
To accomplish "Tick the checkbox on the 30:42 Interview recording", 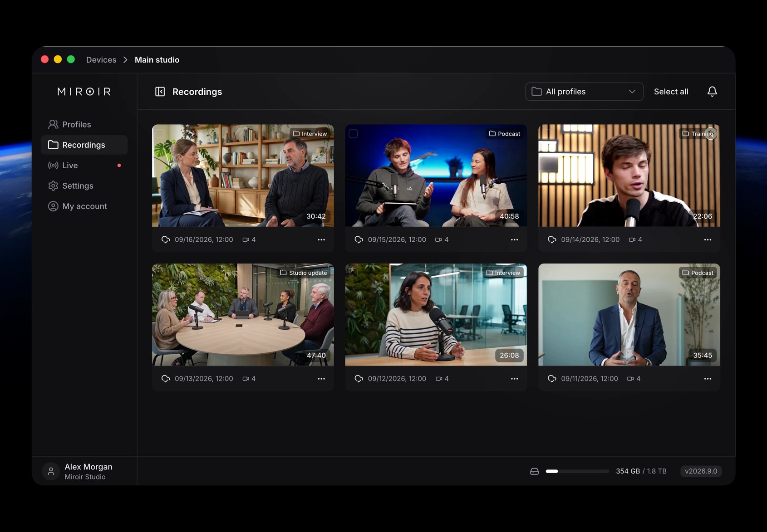I will (x=160, y=134).
